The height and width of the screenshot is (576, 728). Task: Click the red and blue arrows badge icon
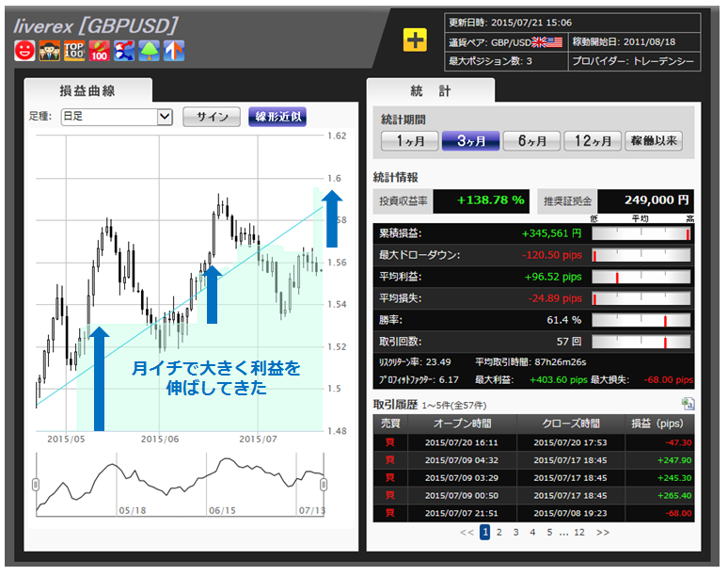(x=124, y=50)
